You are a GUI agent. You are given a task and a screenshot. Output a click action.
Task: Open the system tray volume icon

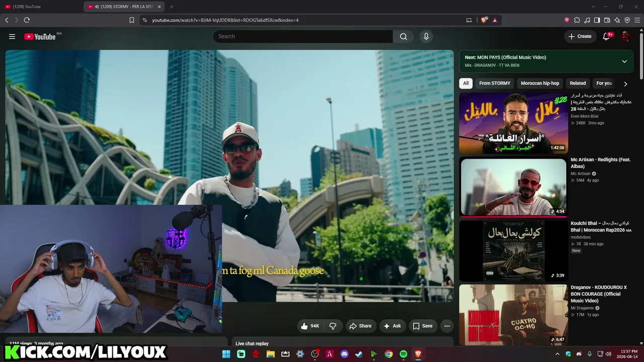[x=608, y=354]
